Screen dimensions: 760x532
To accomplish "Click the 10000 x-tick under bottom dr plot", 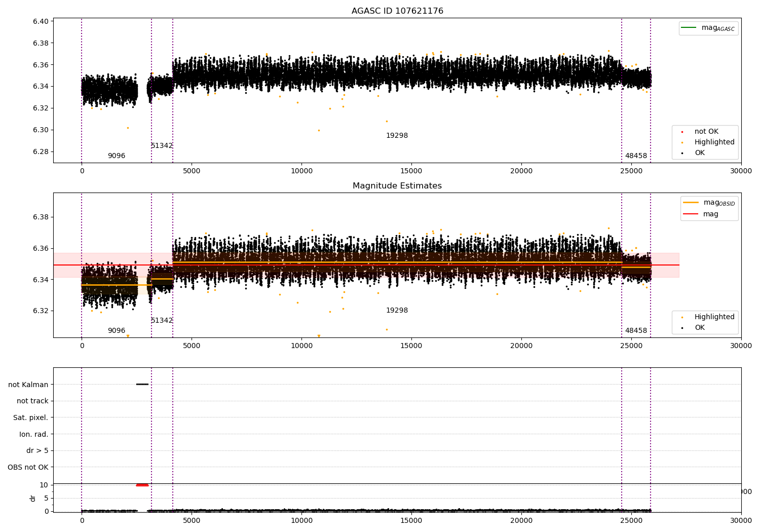I will point(301,520).
